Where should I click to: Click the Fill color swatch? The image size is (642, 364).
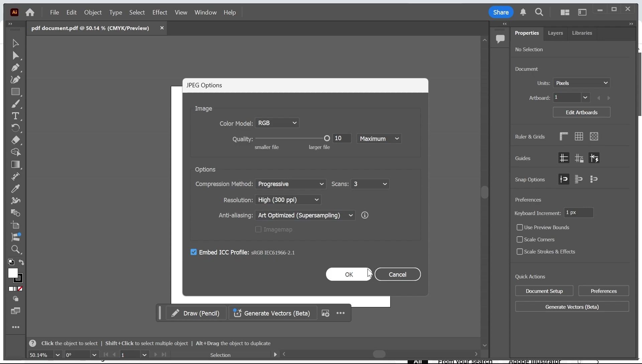(x=13, y=273)
